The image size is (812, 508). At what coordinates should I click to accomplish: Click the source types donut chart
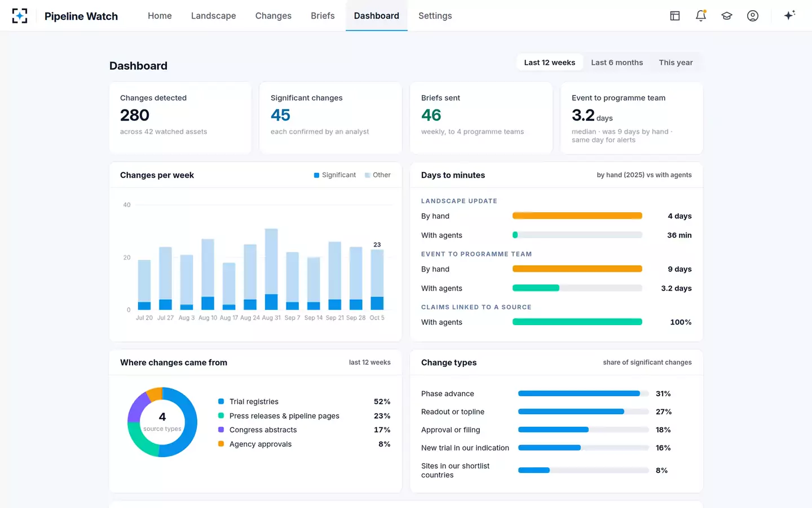click(162, 422)
